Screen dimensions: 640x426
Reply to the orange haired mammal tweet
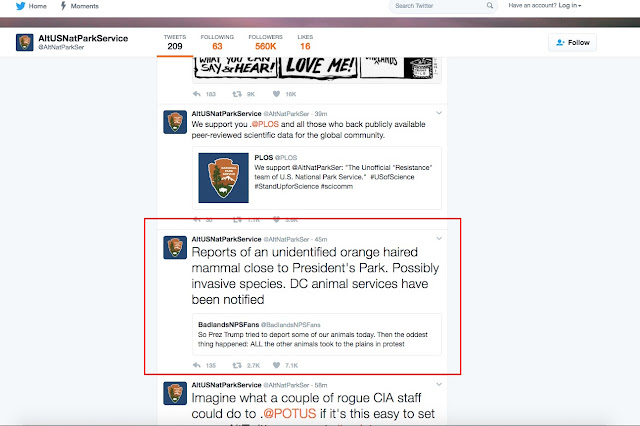(x=197, y=365)
